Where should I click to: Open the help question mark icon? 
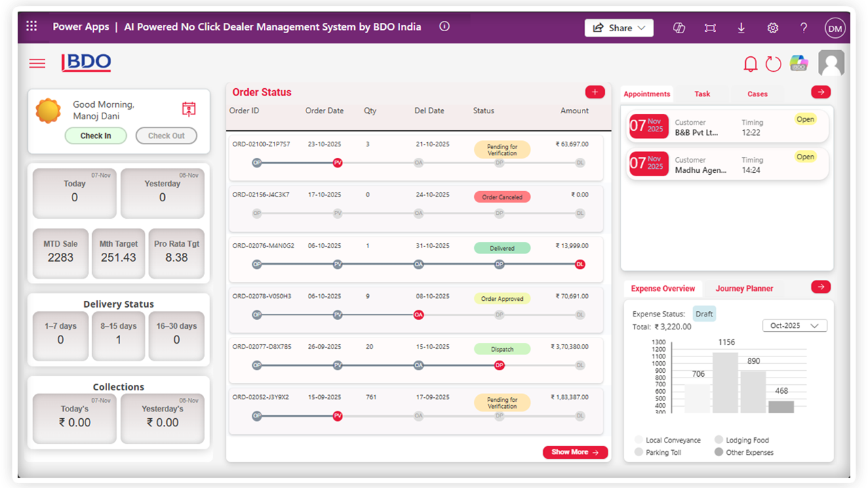coord(804,28)
